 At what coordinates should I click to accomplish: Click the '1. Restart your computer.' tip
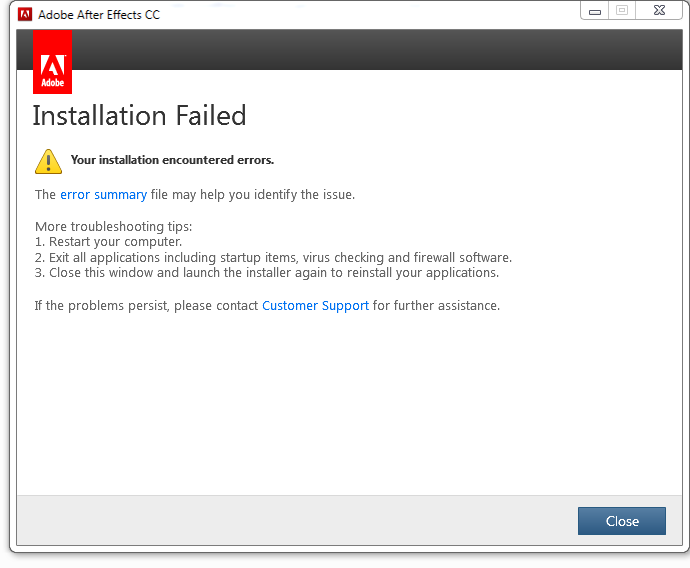(108, 242)
